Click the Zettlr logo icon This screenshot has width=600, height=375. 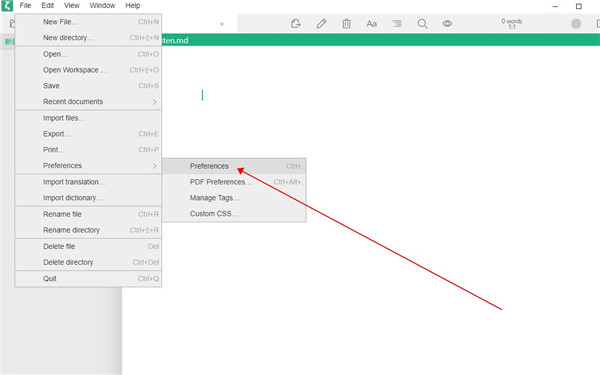7,6
